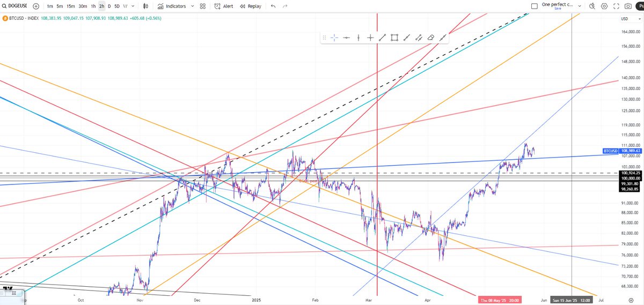Start bar Replay mode
The width and height of the screenshot is (644, 305).
pyautogui.click(x=251, y=6)
